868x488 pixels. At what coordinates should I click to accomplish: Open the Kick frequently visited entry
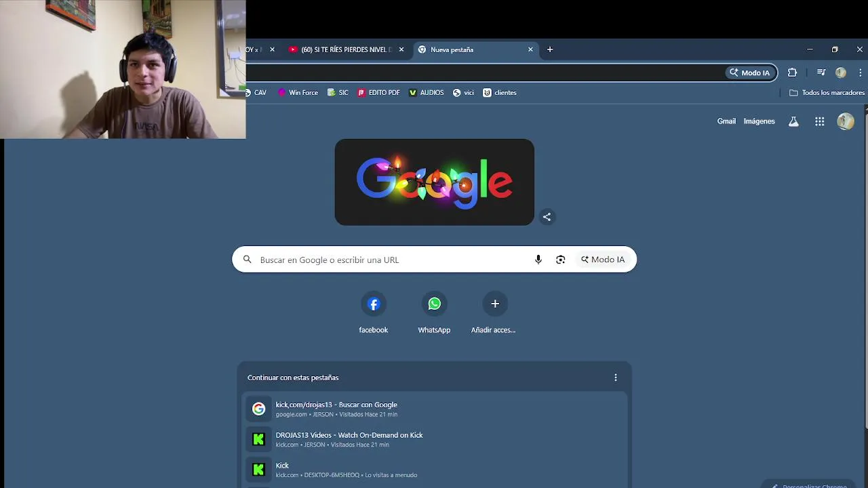tap(434, 470)
